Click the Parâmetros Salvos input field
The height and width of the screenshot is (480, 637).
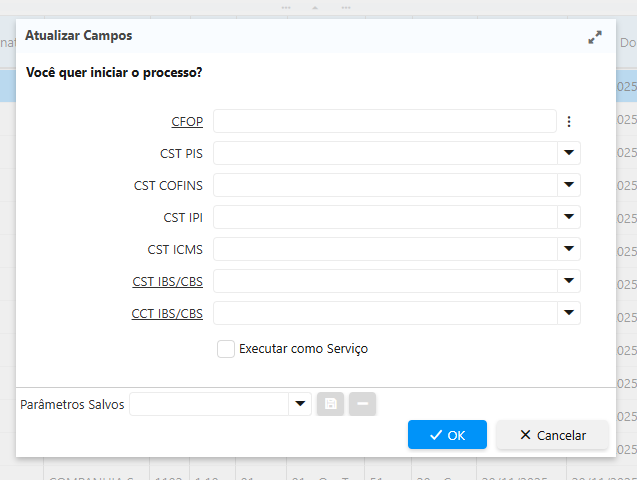point(209,404)
